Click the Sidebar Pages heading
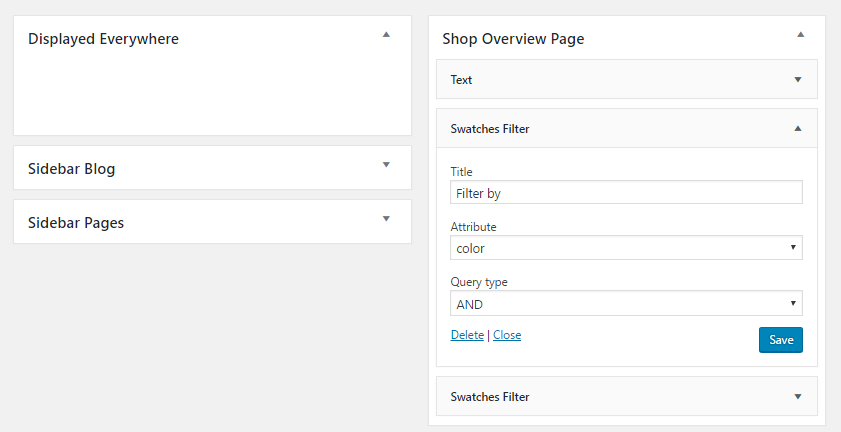Image resolution: width=841 pixels, height=432 pixels. click(76, 222)
